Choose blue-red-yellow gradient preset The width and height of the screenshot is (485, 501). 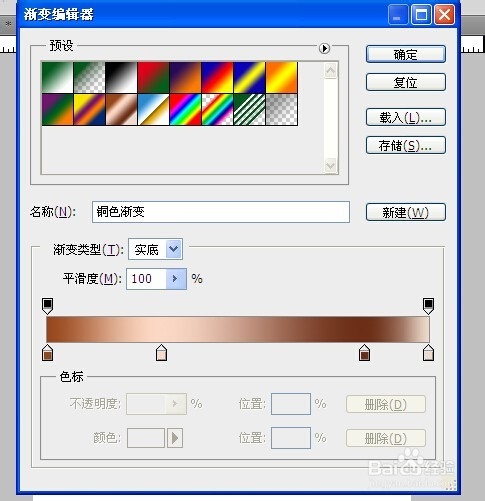[217, 77]
